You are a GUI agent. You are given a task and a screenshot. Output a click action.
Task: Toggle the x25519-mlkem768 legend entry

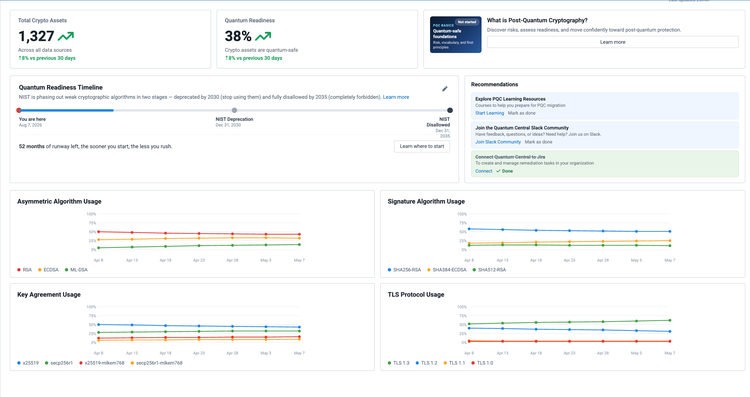(x=101, y=363)
